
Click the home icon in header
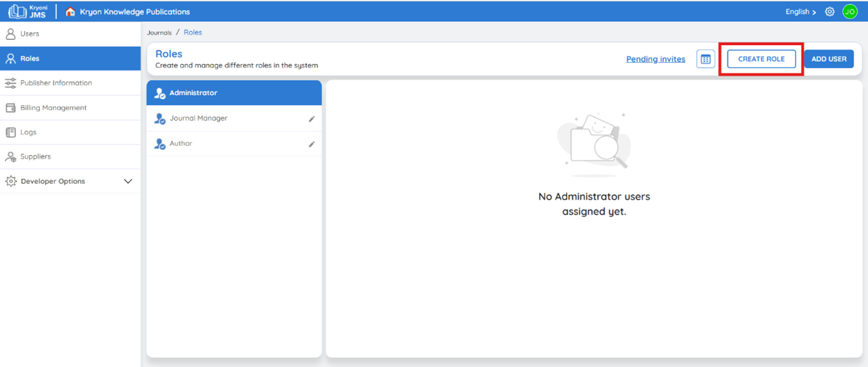(x=70, y=11)
